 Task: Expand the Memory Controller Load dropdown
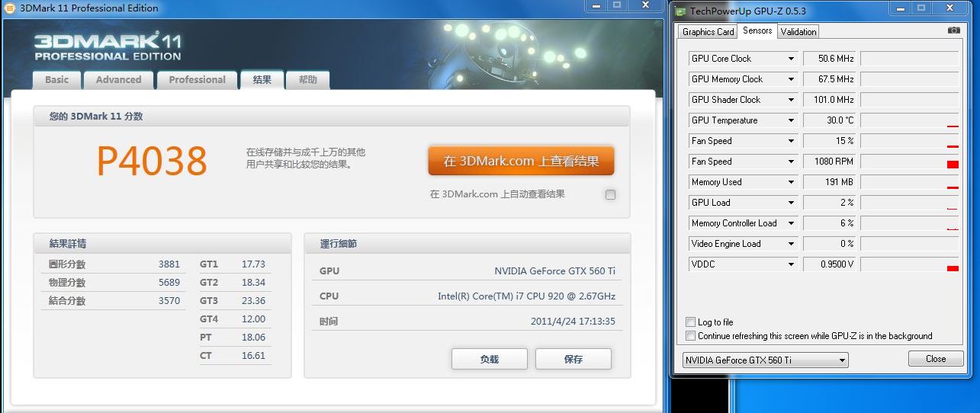coord(791,223)
